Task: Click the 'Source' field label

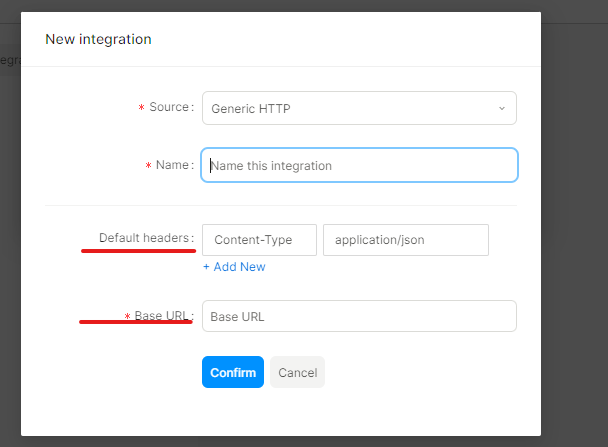Action: coord(169,107)
